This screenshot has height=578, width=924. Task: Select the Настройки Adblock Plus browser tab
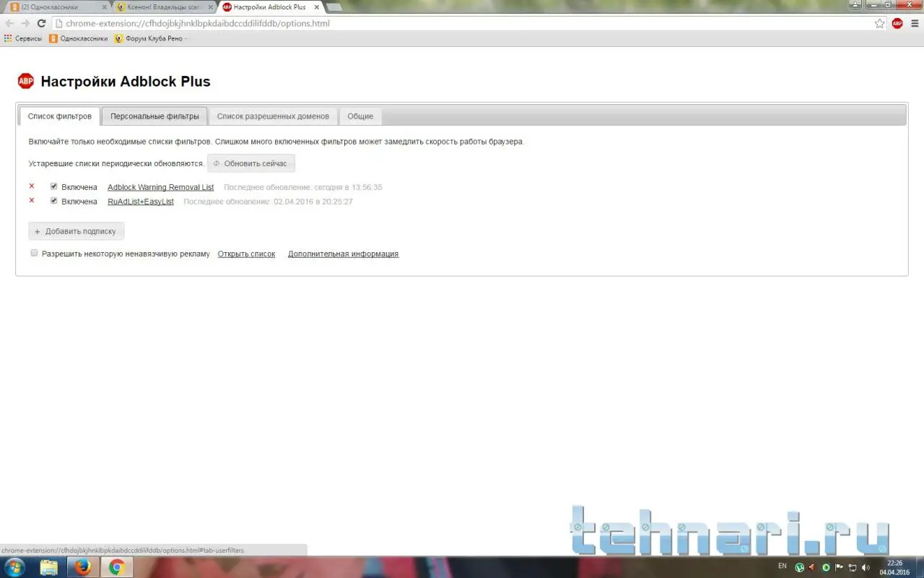click(x=270, y=7)
